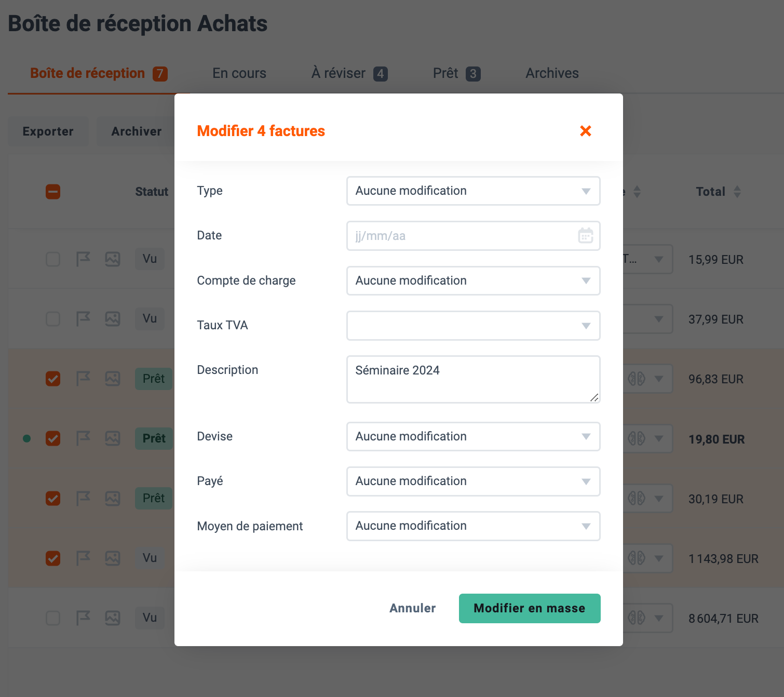Flag the 19,80 EUR invoice row
784x697 pixels.
coord(83,438)
